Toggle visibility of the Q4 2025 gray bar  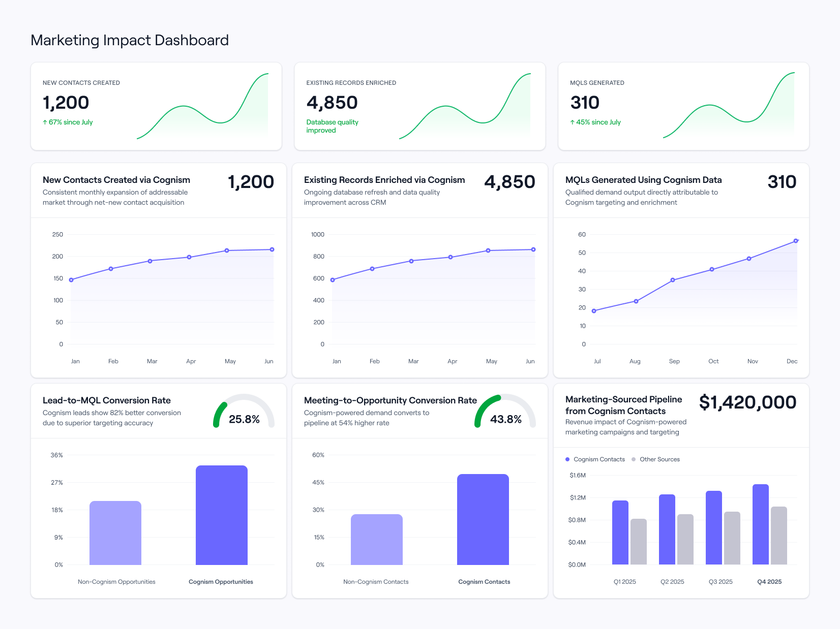pos(778,536)
